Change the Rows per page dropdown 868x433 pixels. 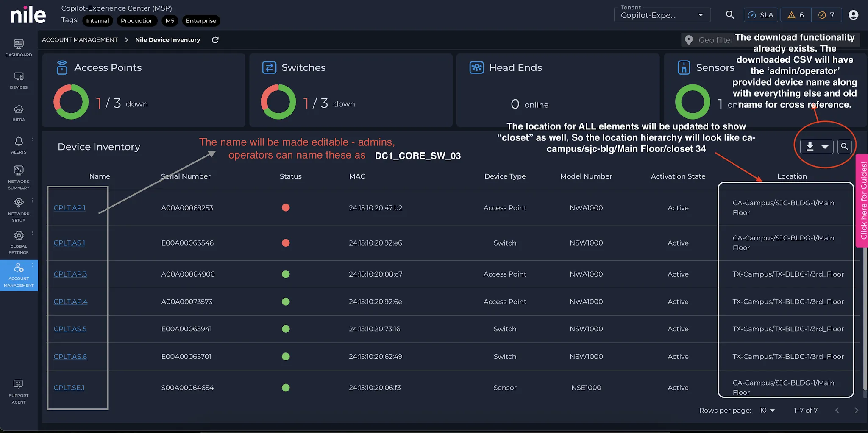[x=767, y=410]
